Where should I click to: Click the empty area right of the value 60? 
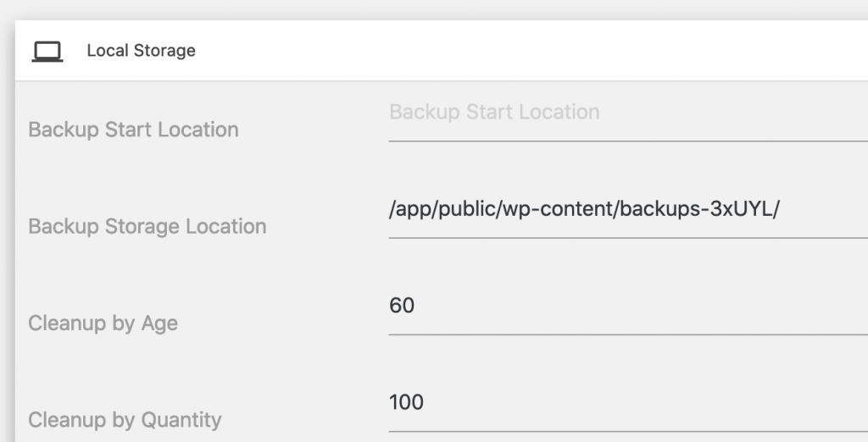(641, 306)
